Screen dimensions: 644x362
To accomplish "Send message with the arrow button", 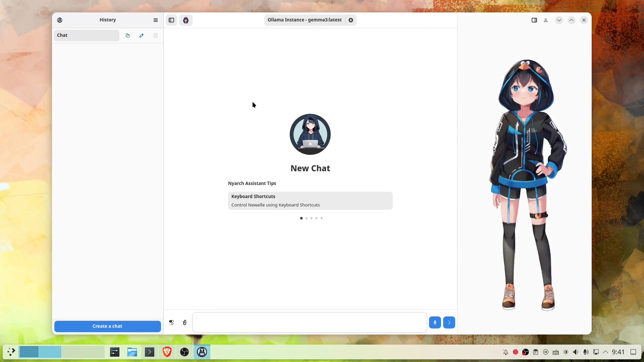I will pos(449,322).
